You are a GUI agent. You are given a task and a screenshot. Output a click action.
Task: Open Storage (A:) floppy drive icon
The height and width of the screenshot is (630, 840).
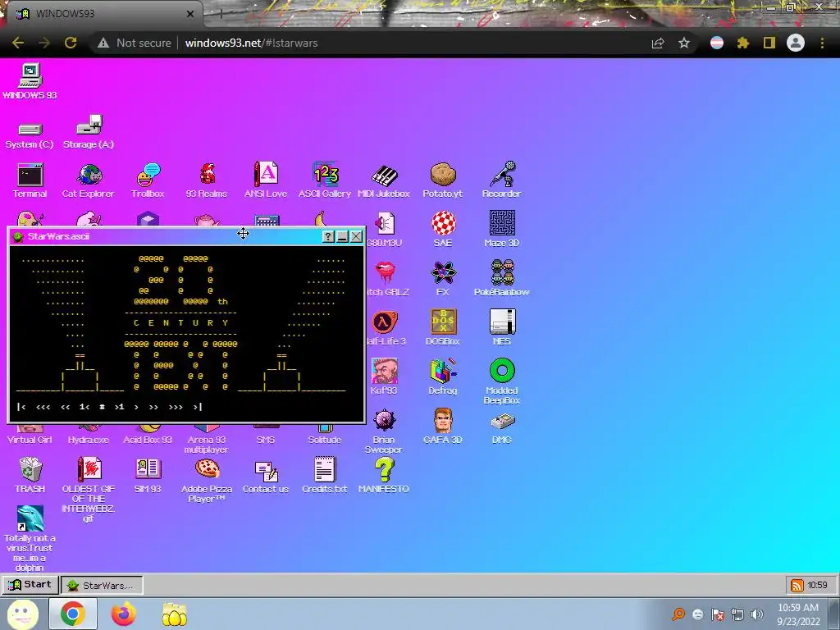tap(89, 125)
